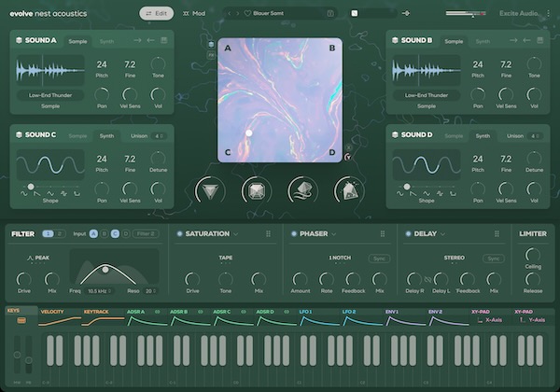The width and height of the screenshot is (560, 392).
Task: Change the Unison value in Sound C
Action: [159, 136]
